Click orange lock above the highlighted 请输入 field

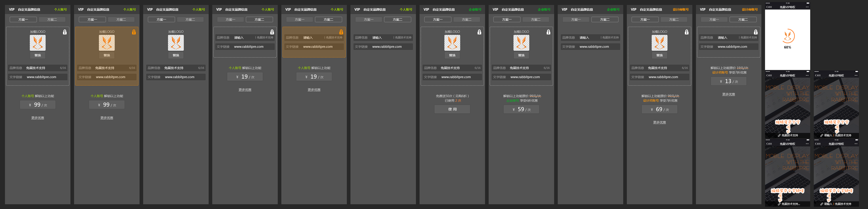coord(341,32)
